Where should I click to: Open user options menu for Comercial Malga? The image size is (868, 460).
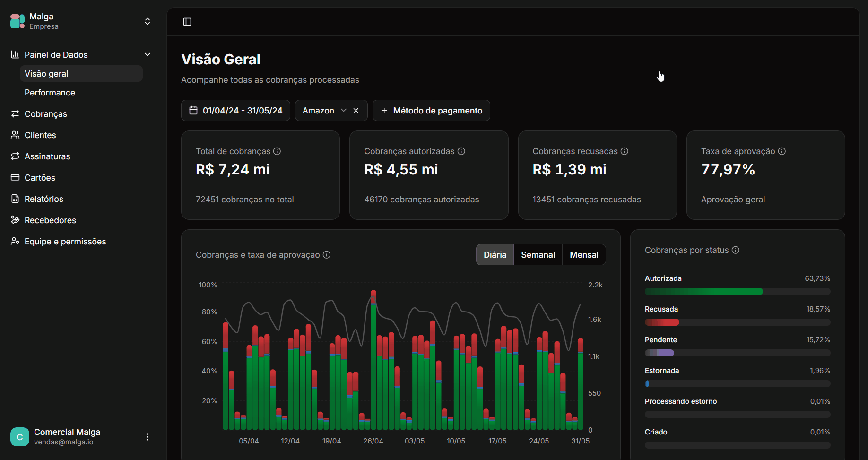[x=148, y=437]
